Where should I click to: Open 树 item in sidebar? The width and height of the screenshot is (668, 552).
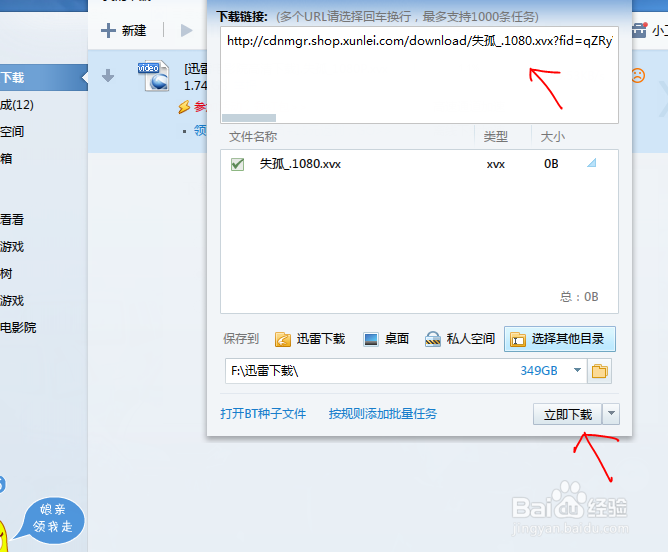[x=6, y=273]
